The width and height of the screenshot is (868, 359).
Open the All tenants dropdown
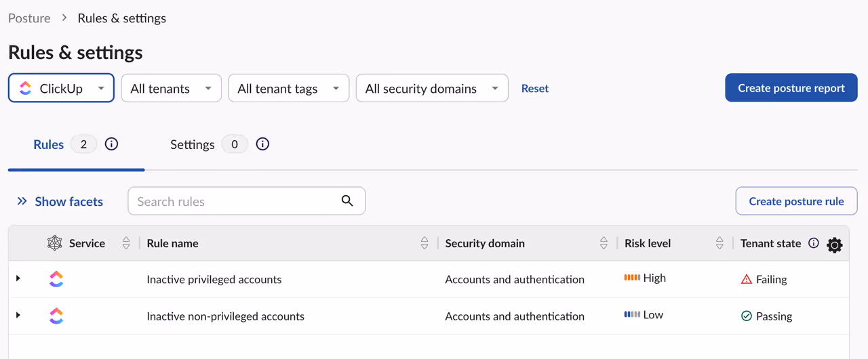coord(171,88)
